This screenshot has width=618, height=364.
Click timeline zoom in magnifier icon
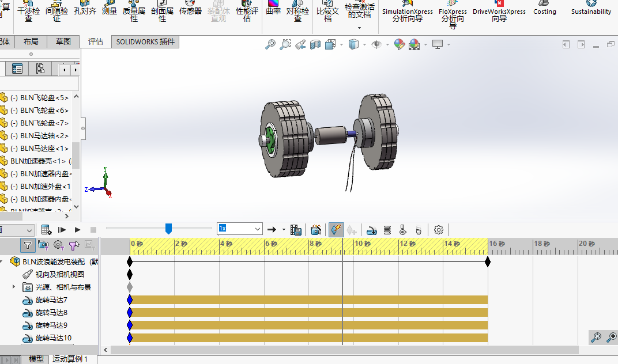[611, 337]
